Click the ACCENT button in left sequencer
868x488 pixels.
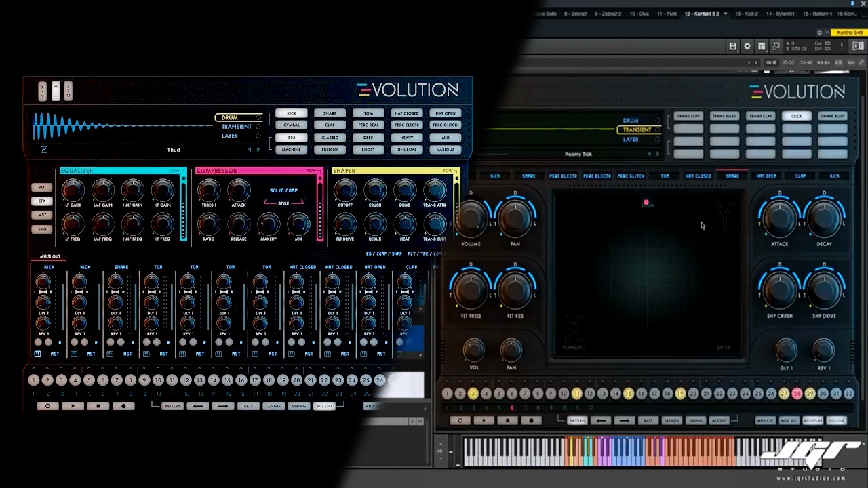tap(324, 406)
